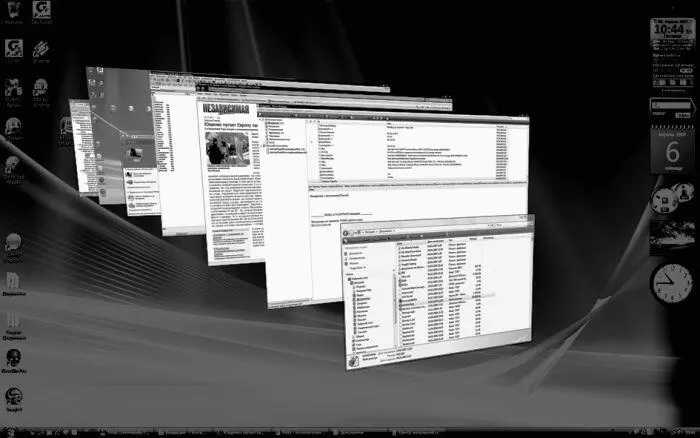700x438 pixels.
Task: Click the slideshow picture gadget
Action: 672,238
